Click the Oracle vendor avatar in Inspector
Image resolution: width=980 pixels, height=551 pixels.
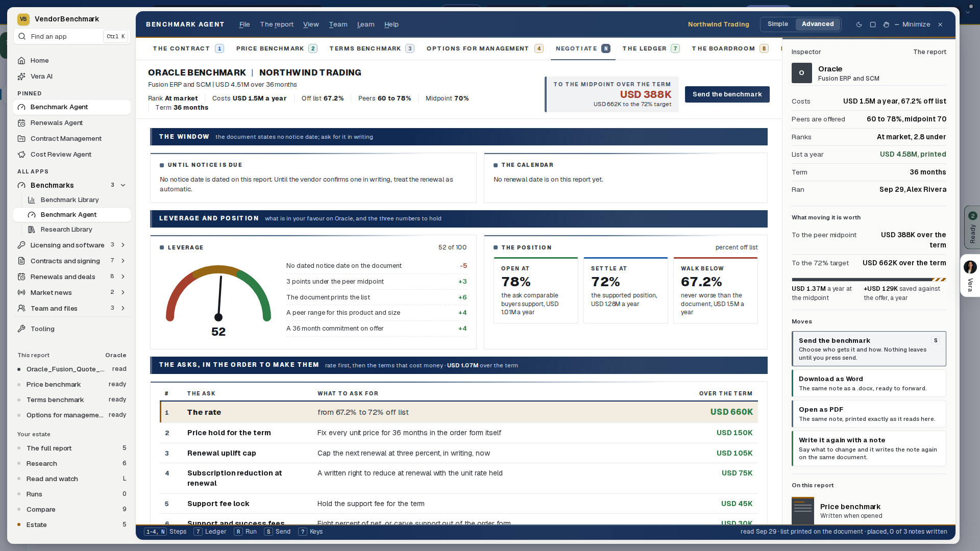point(801,73)
